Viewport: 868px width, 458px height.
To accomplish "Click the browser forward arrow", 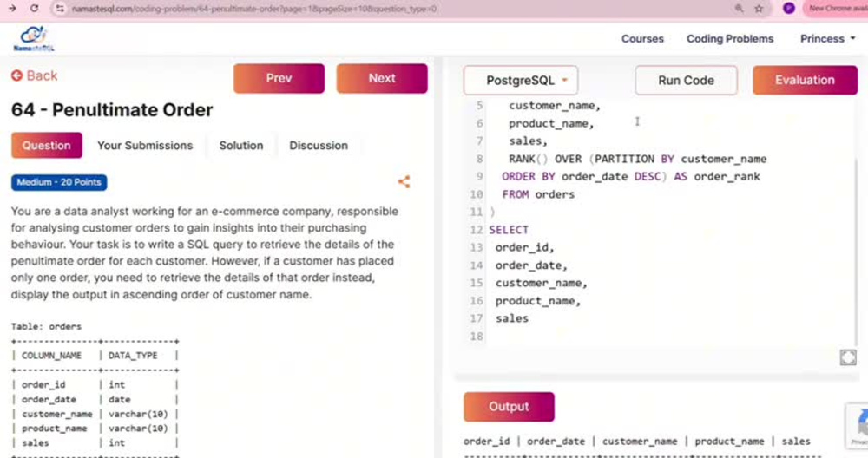I will (12, 9).
